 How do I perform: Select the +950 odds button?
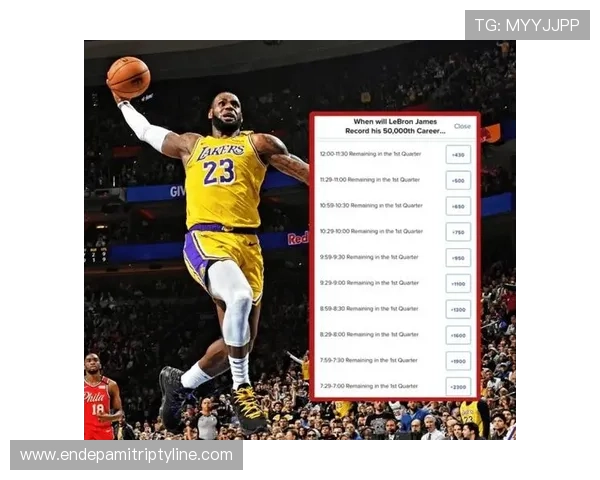458,258
